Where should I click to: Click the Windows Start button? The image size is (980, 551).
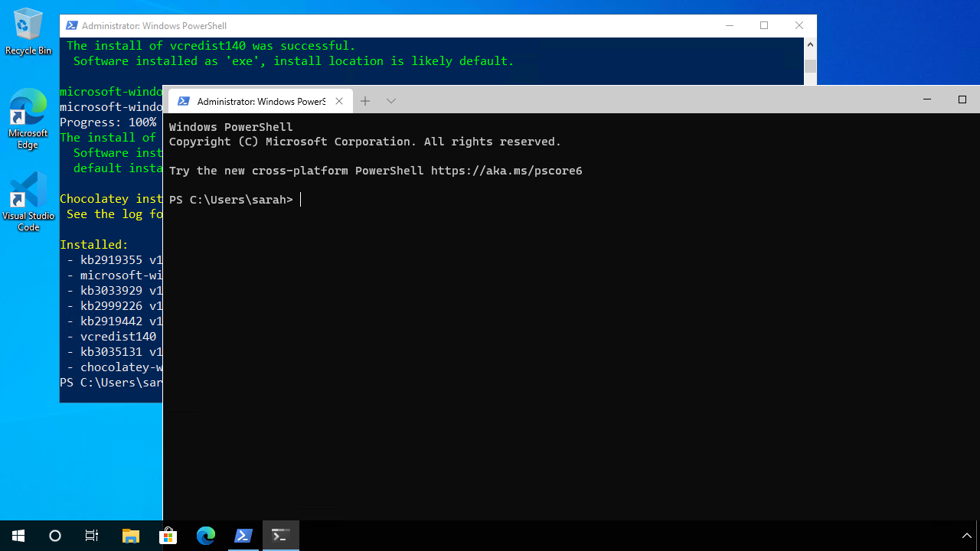pyautogui.click(x=18, y=535)
